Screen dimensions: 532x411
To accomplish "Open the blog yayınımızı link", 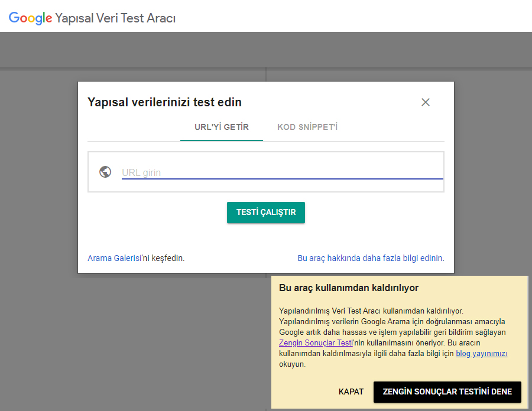I will 481,353.
